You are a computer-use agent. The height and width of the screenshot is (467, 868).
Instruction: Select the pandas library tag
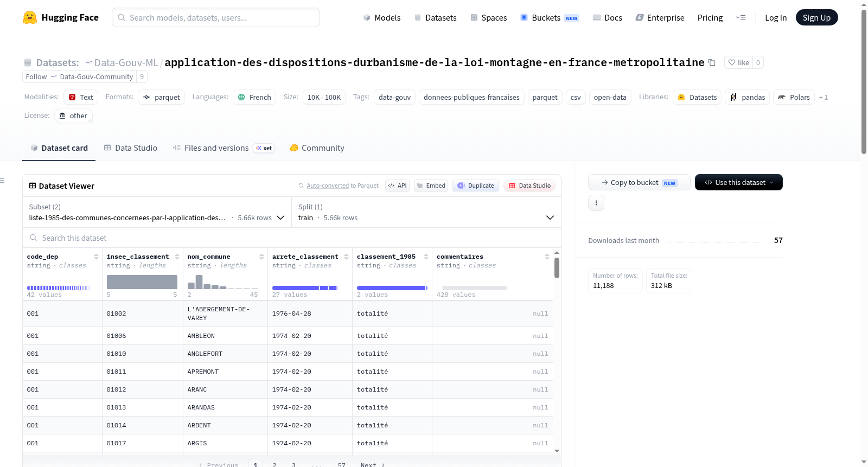pyautogui.click(x=747, y=97)
